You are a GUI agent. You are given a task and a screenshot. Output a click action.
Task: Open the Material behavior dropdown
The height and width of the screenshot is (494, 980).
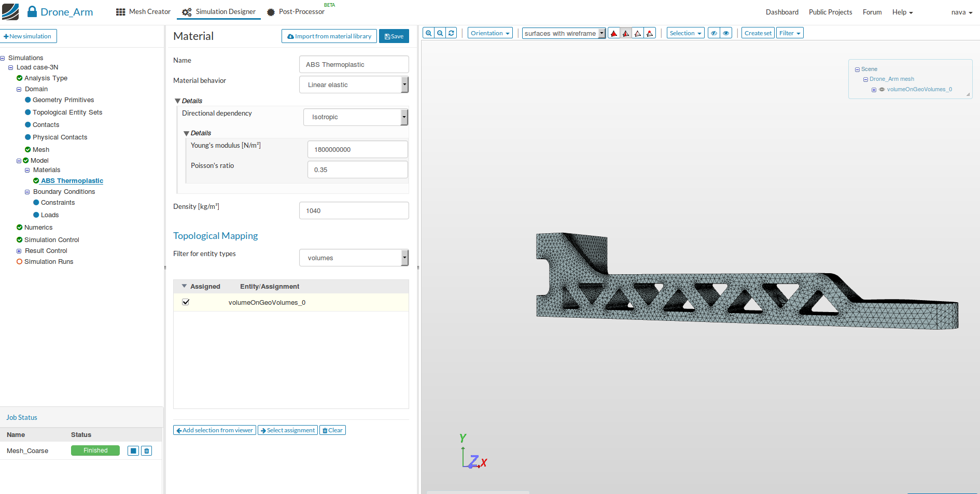tap(354, 84)
